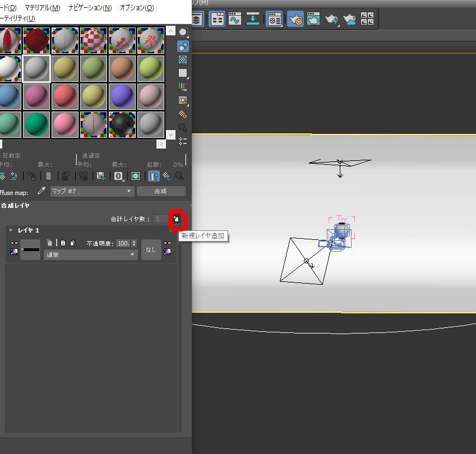Toggle the backlight button beside samples
Image resolution: width=476 pixels, height=454 pixels.
coord(183,46)
